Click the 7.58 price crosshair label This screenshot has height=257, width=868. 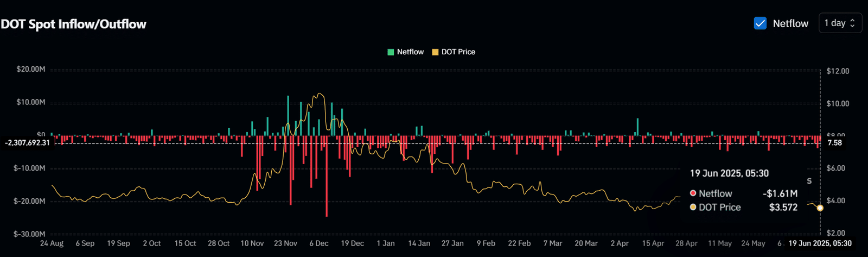point(835,143)
